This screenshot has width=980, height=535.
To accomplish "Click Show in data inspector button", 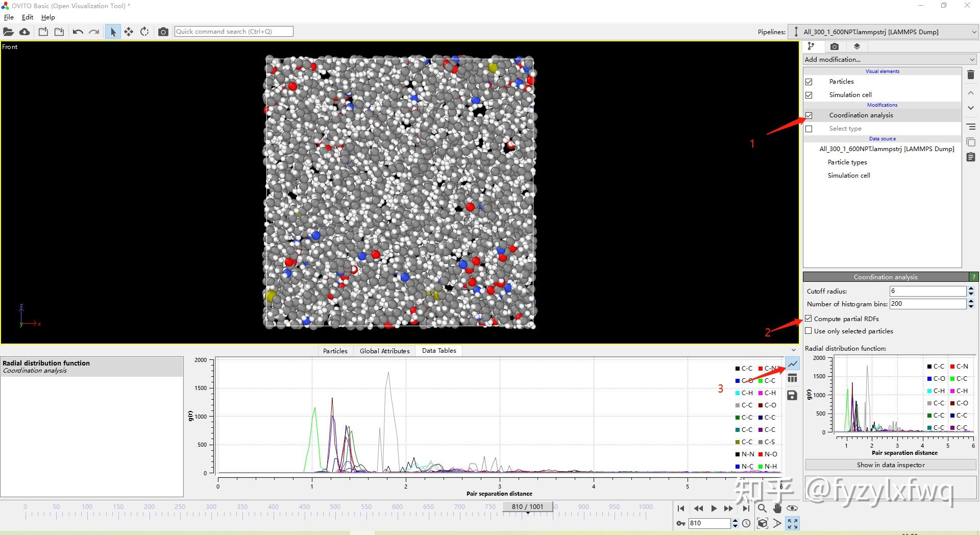I will pos(890,465).
